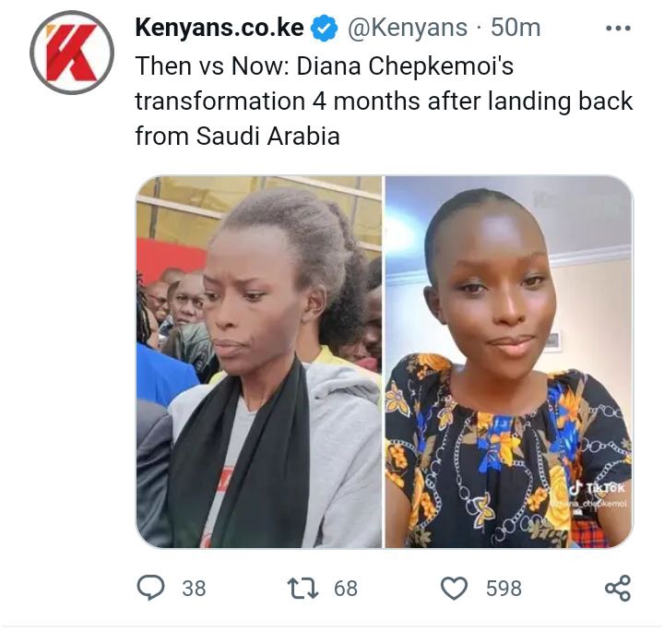
Task: Open the three-dot more options menu
Action: click(x=618, y=29)
